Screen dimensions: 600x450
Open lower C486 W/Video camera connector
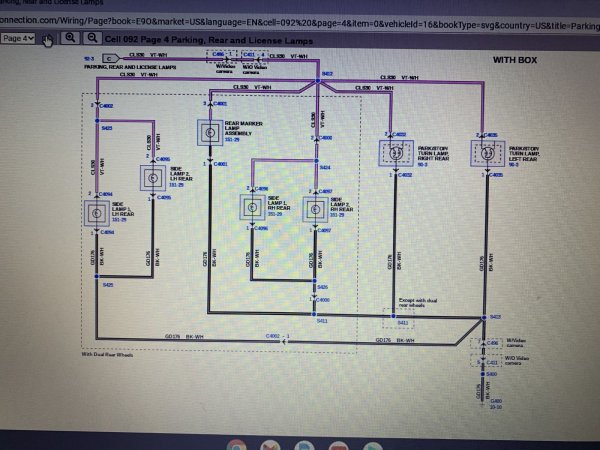tap(492, 343)
